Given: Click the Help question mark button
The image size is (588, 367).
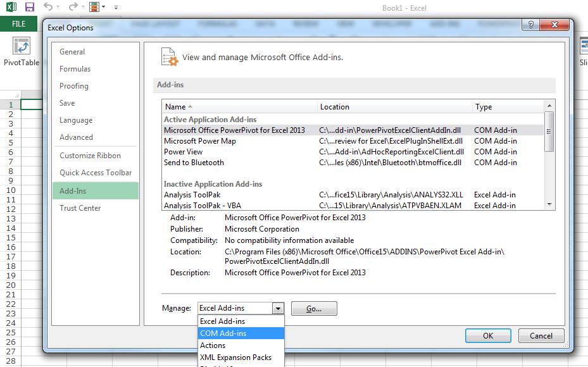Looking at the screenshot, I should click(530, 25).
